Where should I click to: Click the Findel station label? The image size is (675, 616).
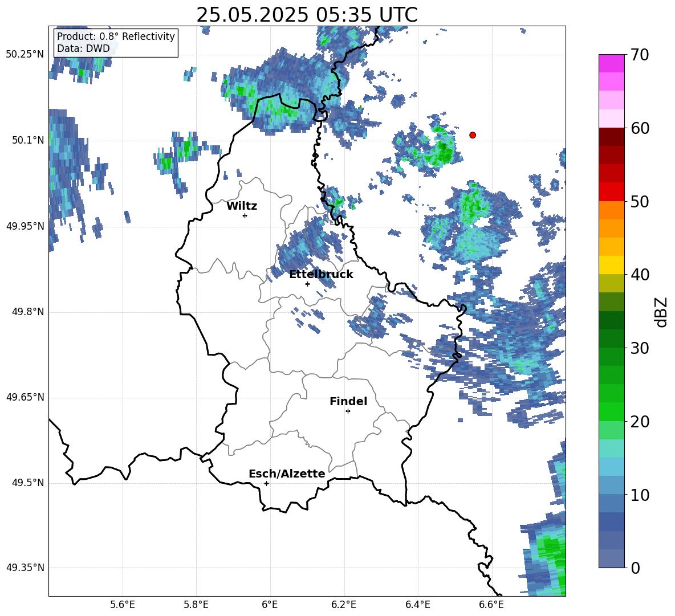click(x=348, y=401)
